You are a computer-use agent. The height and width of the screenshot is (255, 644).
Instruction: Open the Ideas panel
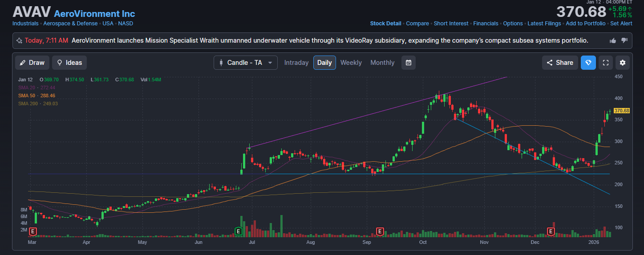pyautogui.click(x=69, y=63)
